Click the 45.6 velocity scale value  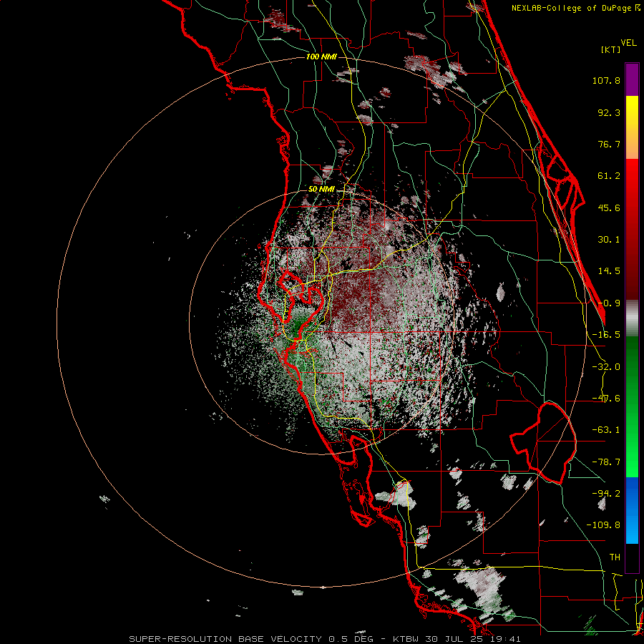tap(609, 208)
